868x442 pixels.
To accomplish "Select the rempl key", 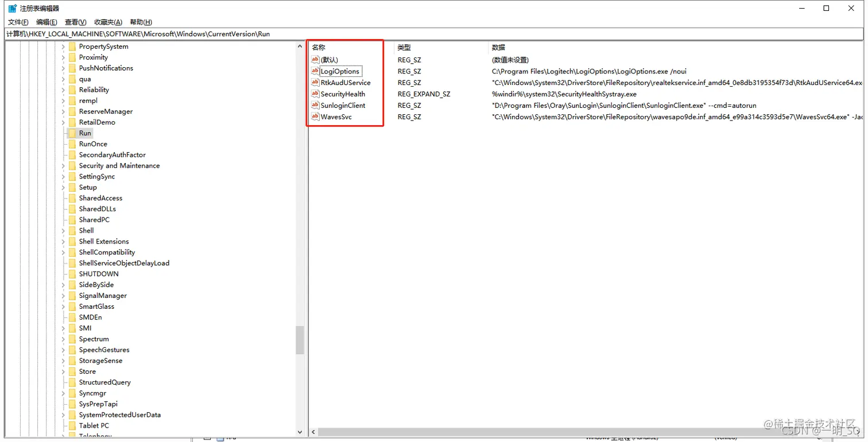I will click(x=88, y=100).
